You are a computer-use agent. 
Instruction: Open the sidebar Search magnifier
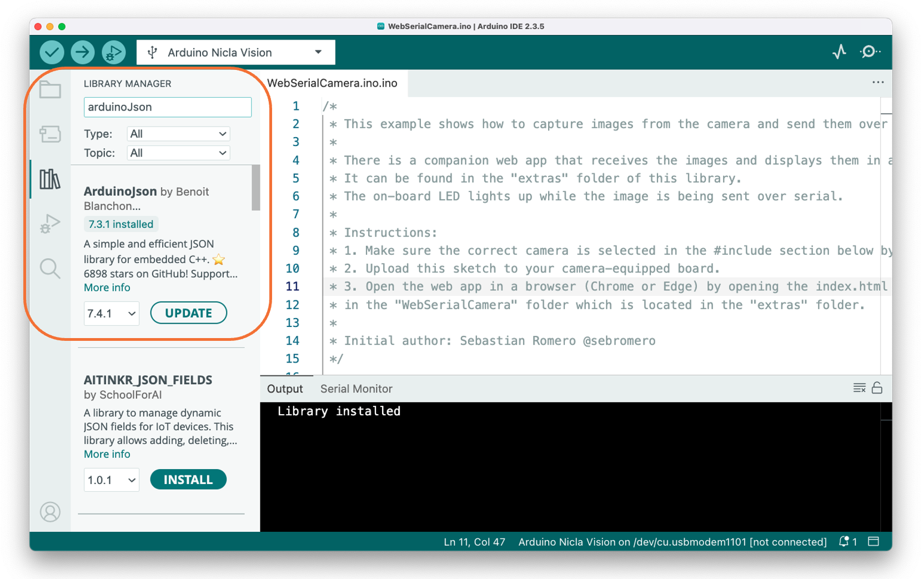click(x=50, y=269)
